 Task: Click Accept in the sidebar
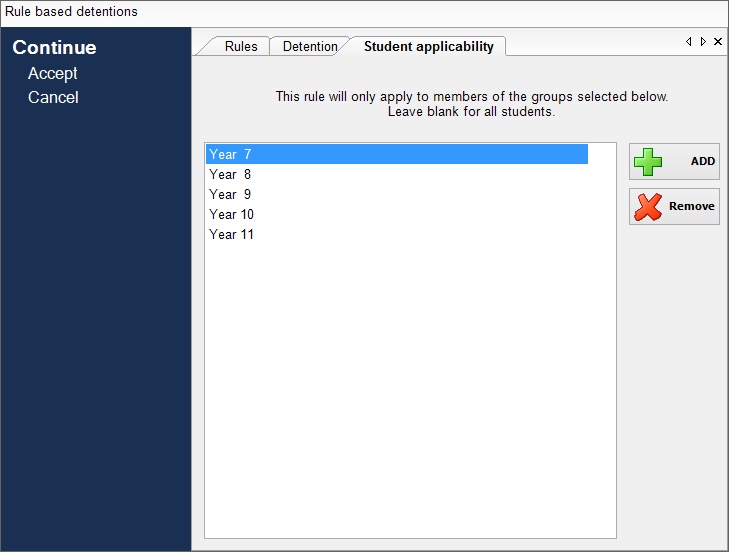click(x=53, y=73)
